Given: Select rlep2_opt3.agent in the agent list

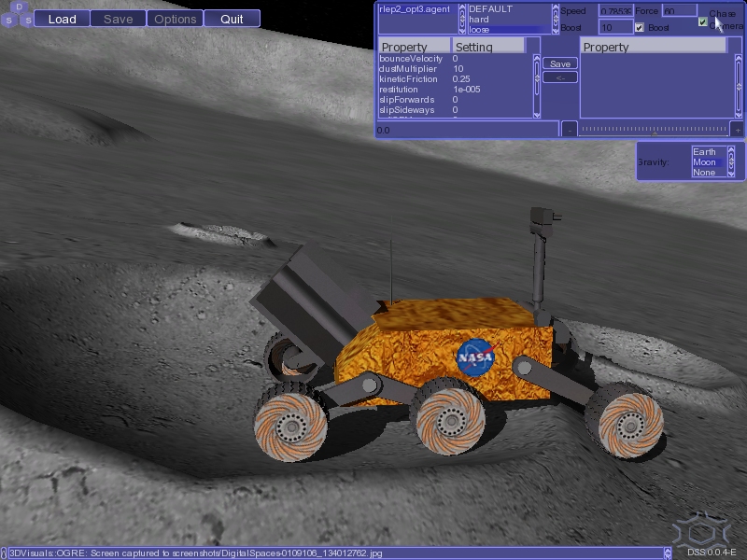Looking at the screenshot, I should (x=415, y=9).
